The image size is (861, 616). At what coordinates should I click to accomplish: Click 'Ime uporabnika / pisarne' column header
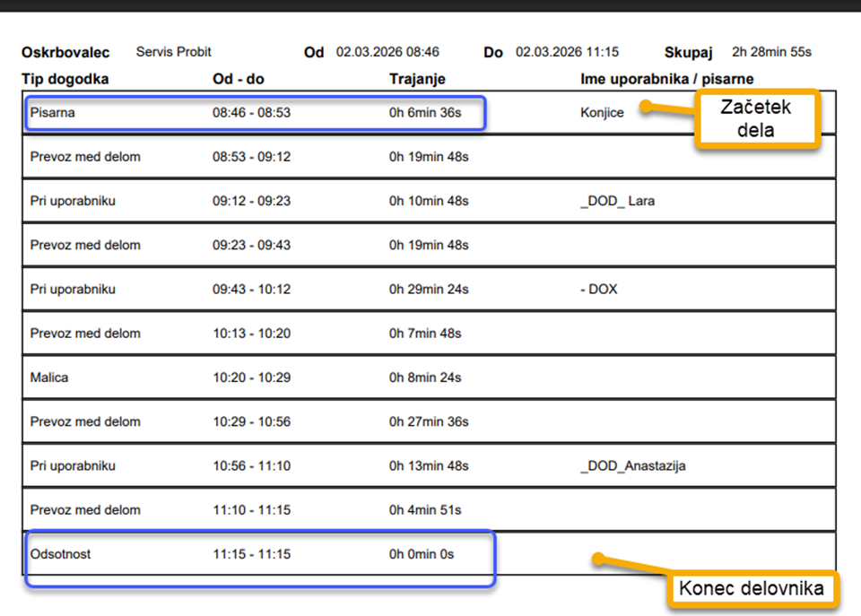pos(666,79)
